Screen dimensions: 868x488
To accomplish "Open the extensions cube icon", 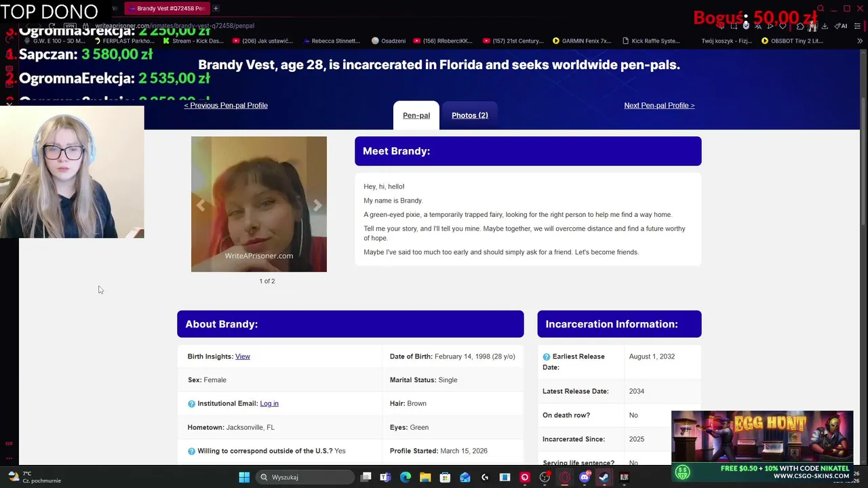I will click(x=800, y=26).
